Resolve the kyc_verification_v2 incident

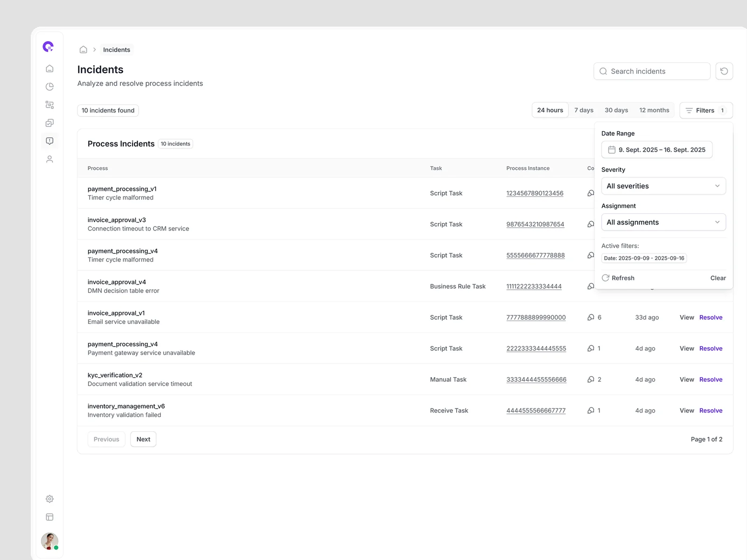[711, 380]
